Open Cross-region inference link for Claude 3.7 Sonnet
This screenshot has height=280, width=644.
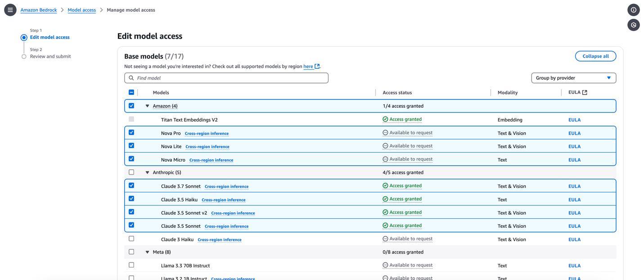click(226, 186)
